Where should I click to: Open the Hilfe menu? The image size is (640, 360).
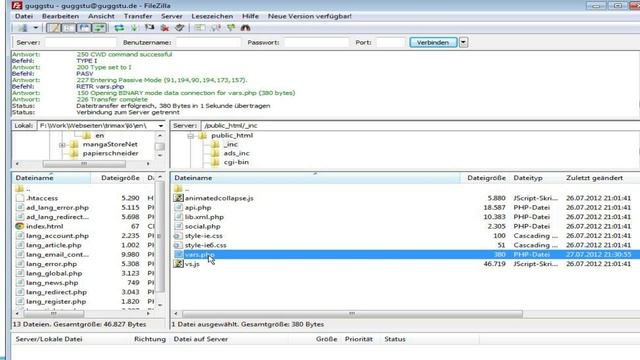(250, 16)
